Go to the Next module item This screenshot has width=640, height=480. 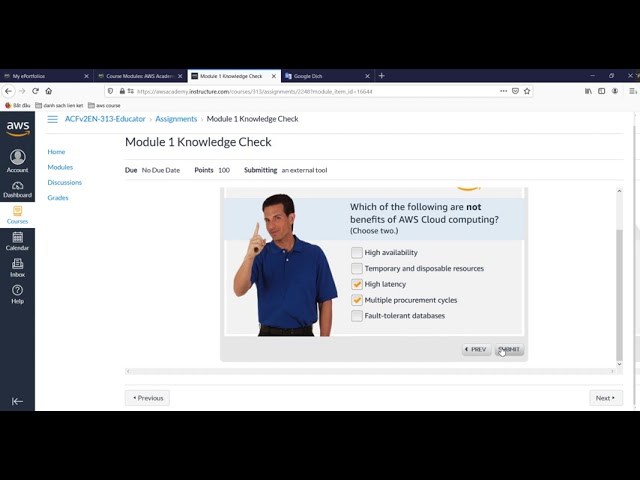(606, 398)
